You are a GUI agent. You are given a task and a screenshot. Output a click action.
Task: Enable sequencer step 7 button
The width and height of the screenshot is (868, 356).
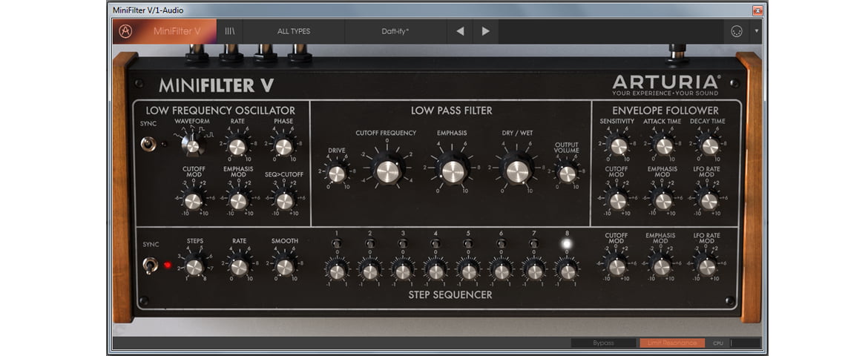tap(534, 243)
